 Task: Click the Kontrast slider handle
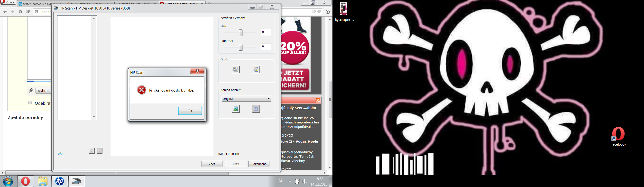tap(240, 47)
